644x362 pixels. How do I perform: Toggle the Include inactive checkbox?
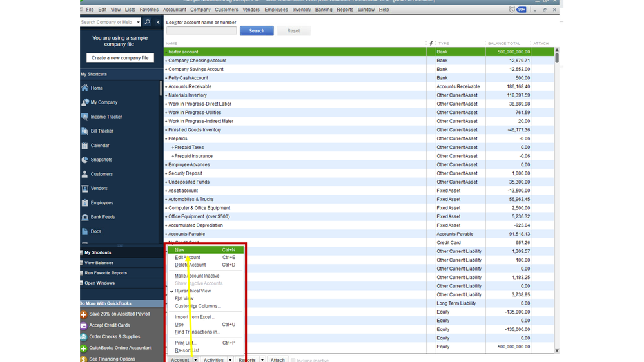pyautogui.click(x=293, y=360)
